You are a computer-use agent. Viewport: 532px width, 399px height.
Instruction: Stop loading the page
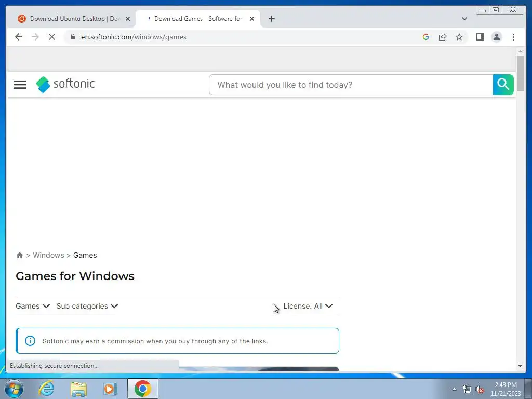click(x=52, y=37)
